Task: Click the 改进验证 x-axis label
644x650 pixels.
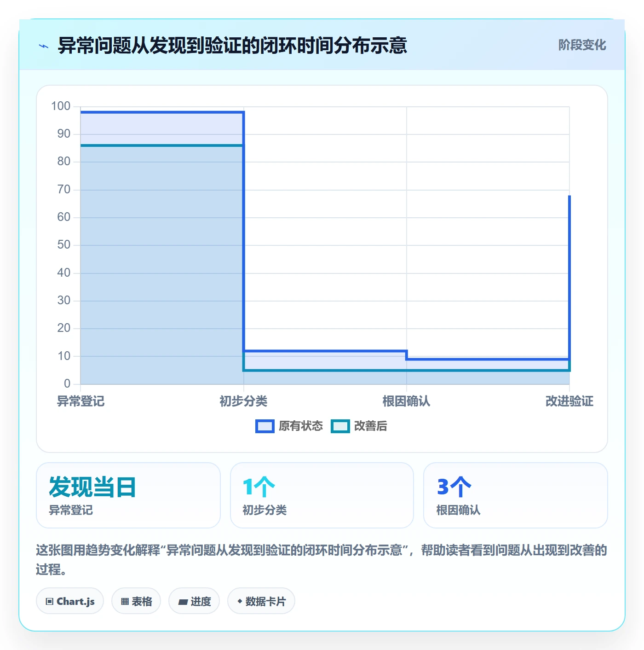Action: [x=569, y=401]
